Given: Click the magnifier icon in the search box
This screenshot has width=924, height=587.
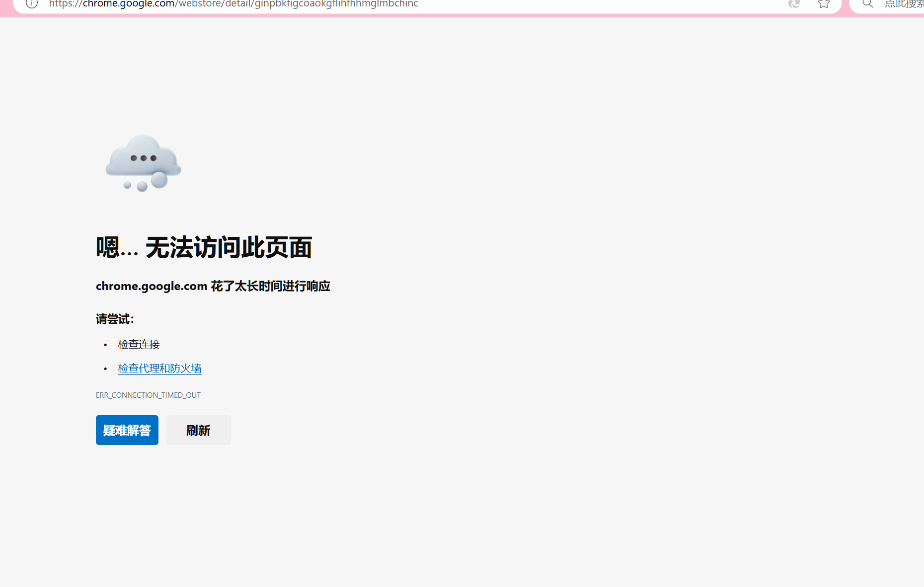Looking at the screenshot, I should [867, 4].
